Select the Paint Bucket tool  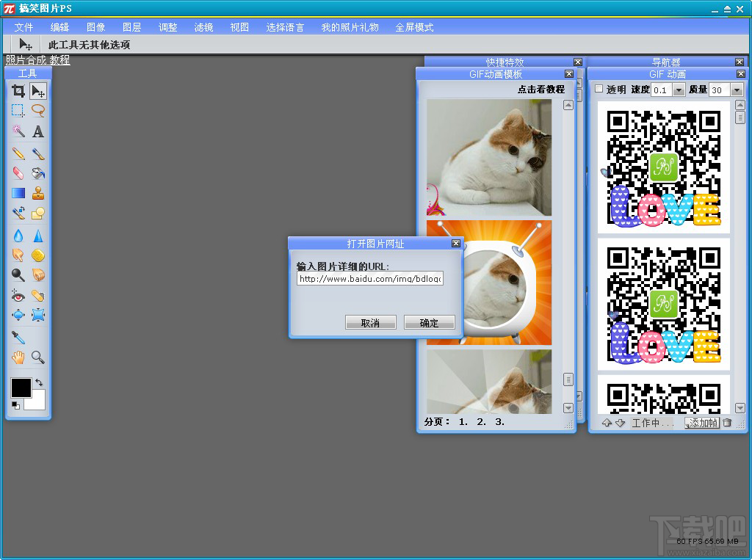click(38, 173)
